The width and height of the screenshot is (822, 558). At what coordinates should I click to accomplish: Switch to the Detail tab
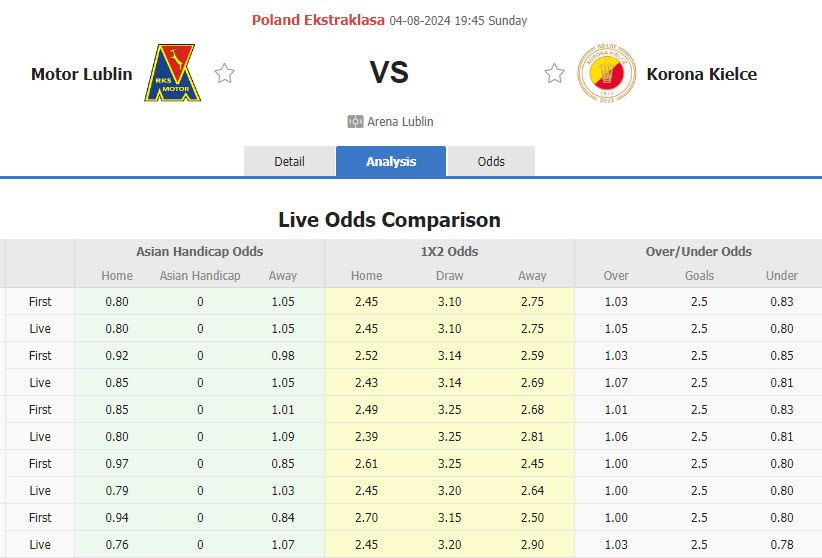coord(289,161)
